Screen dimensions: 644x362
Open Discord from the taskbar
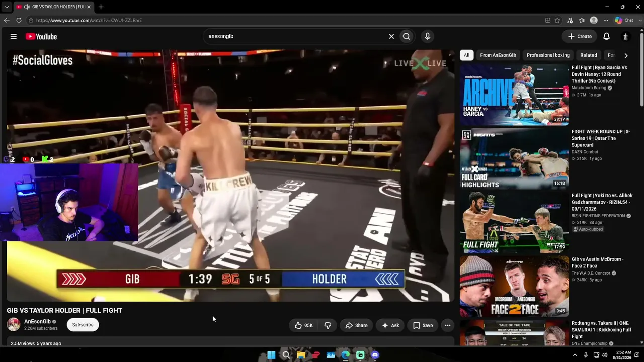pos(375,355)
